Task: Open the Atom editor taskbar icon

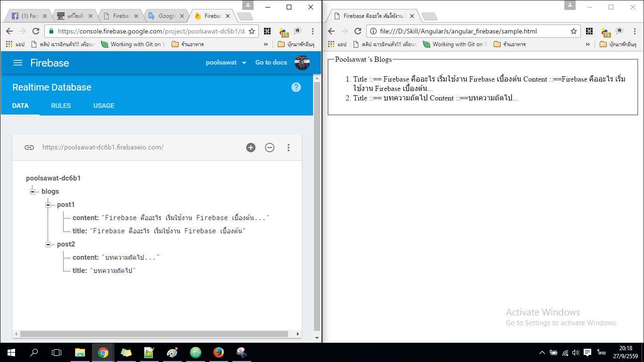Action: [x=195, y=352]
